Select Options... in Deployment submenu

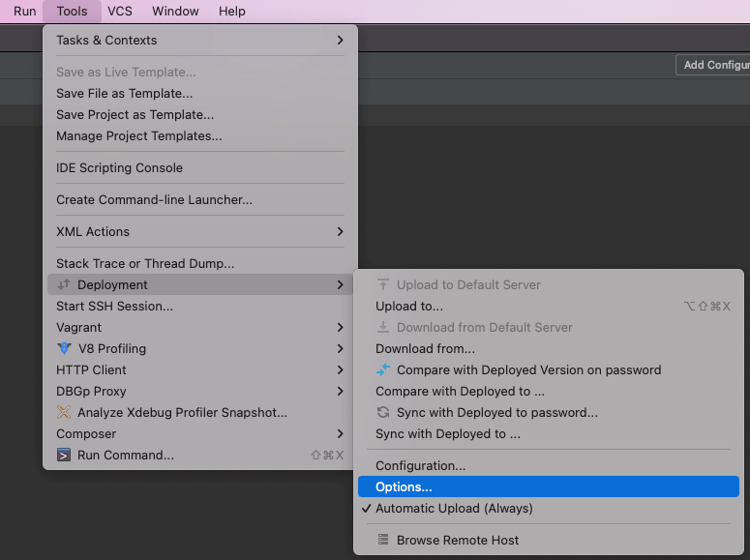[404, 487]
